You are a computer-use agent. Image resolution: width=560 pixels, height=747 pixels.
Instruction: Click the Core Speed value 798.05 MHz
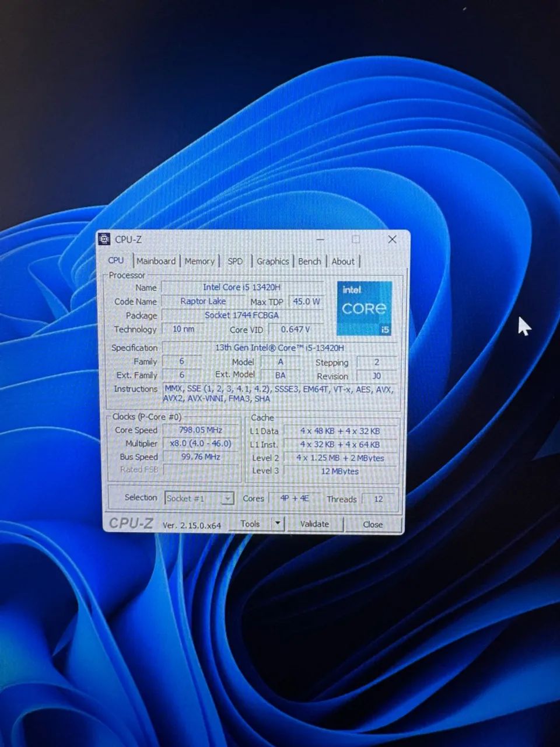(200, 430)
